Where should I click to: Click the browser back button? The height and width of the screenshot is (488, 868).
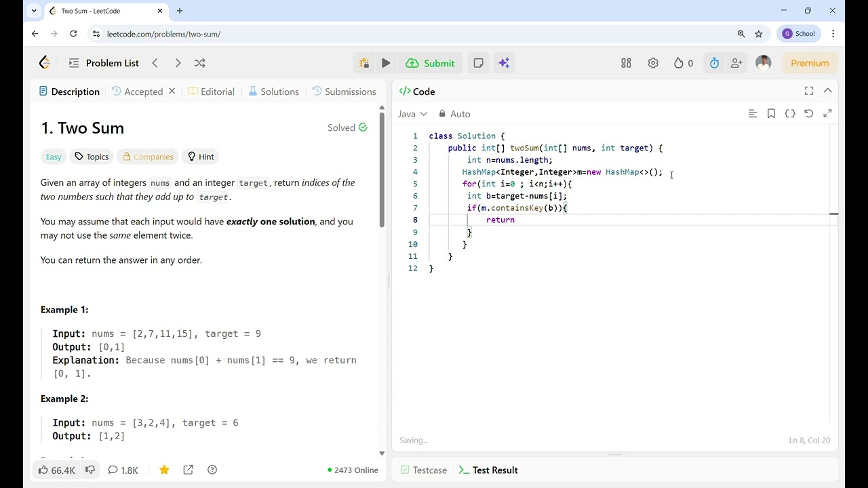click(x=35, y=34)
